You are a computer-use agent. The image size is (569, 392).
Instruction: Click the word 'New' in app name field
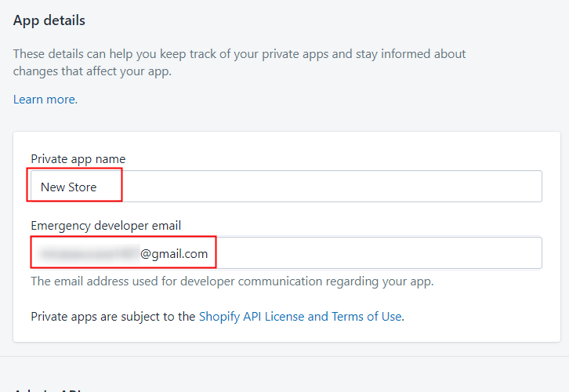pyautogui.click(x=53, y=187)
